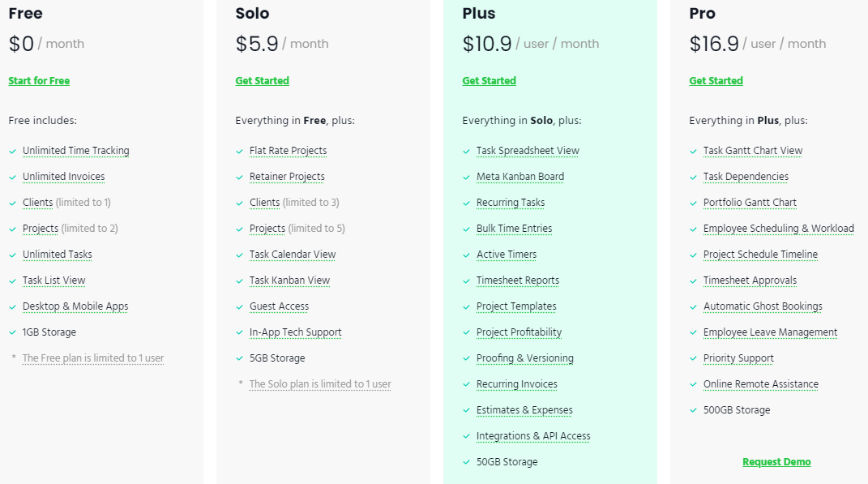Image resolution: width=868 pixels, height=484 pixels.
Task: Click the checkmark next to Recurring Invoices
Action: point(466,384)
